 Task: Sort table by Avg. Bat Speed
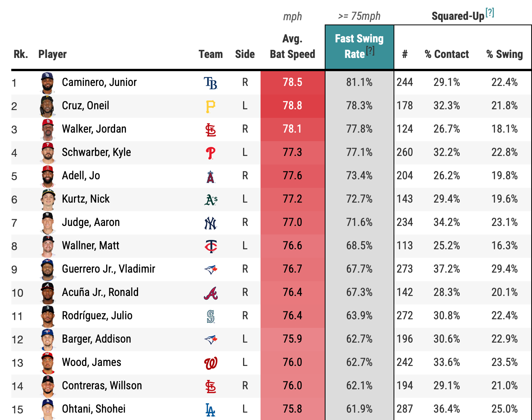(x=292, y=47)
